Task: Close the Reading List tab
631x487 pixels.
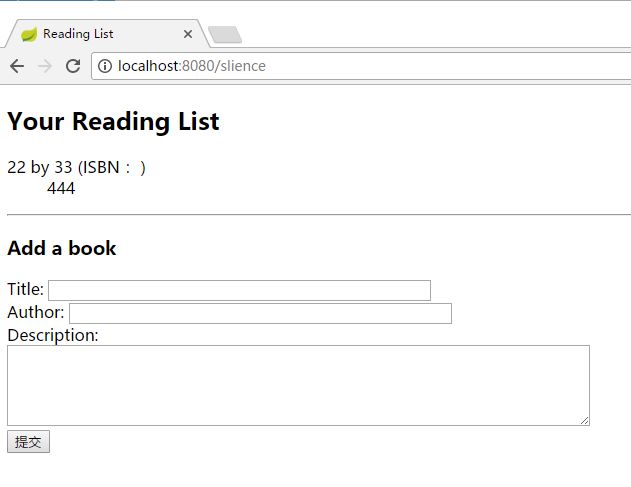Action: tap(188, 34)
